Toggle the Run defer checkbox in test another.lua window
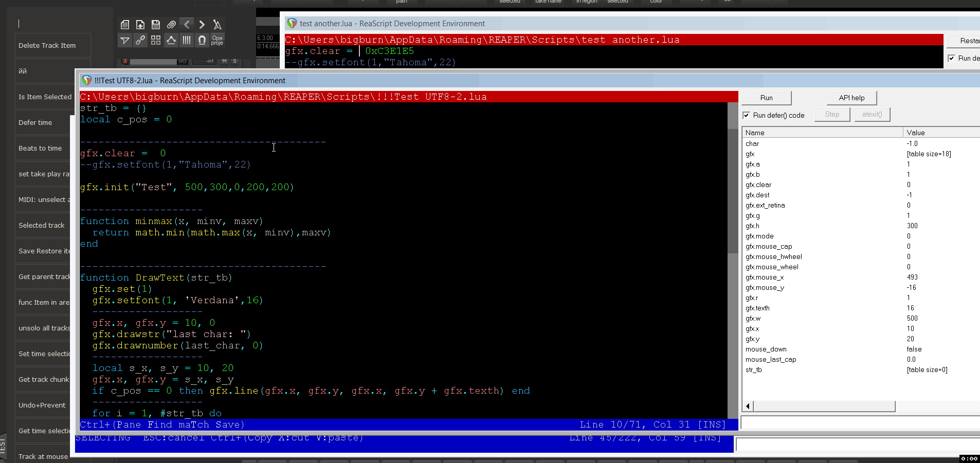 952,58
